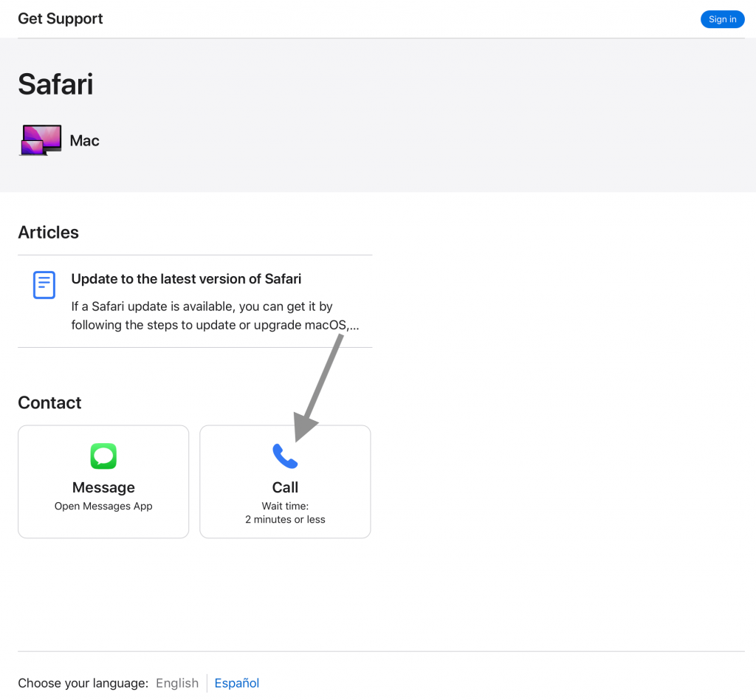Image resolution: width=756 pixels, height=700 pixels.
Task: Click the Contact section heading
Action: tap(49, 402)
